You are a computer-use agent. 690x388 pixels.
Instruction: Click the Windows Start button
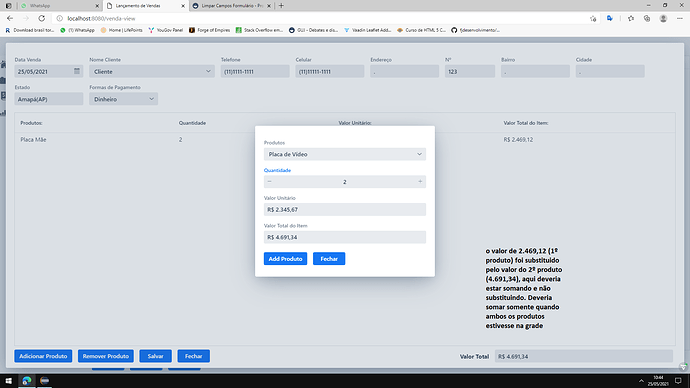point(8,381)
